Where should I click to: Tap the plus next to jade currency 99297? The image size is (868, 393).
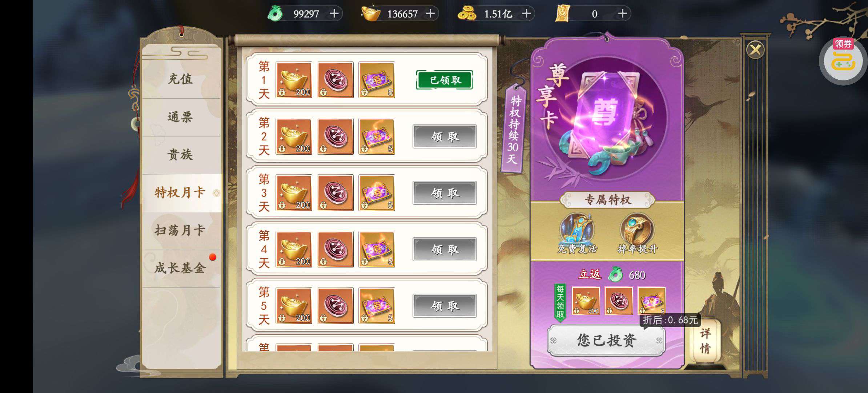pyautogui.click(x=334, y=14)
